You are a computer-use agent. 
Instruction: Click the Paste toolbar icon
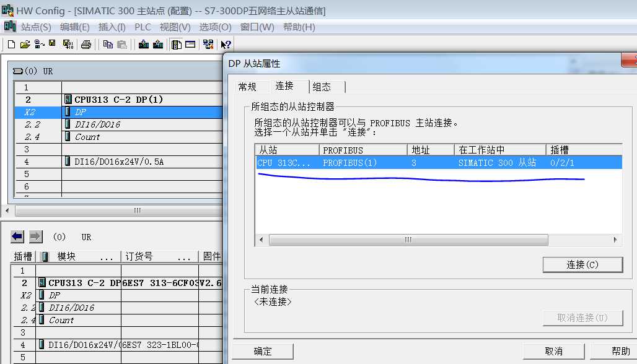pyautogui.click(x=122, y=44)
